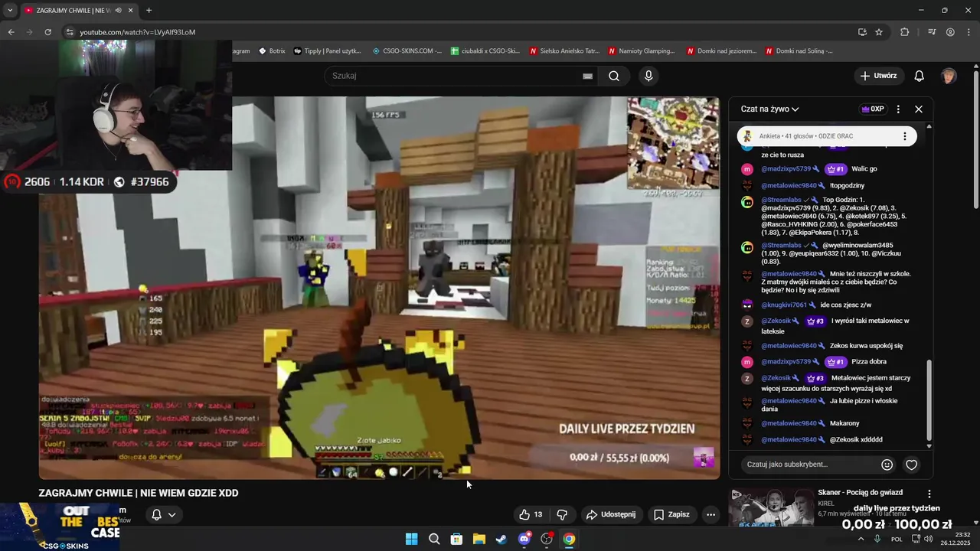Screen dimensions: 980x551
Task: Open Skaner Pociąg do gwiazd thumbnail
Action: (771, 509)
